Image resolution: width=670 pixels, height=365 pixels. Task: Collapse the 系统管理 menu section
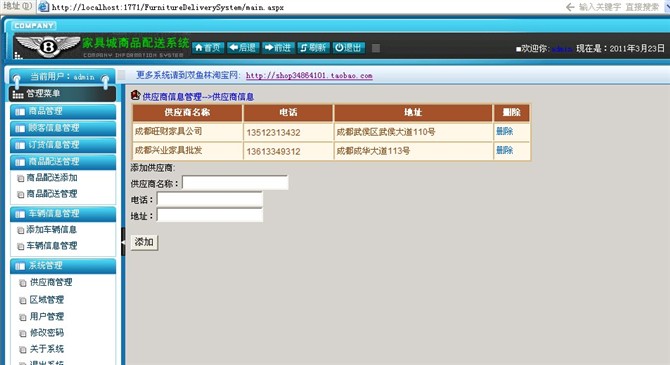click(x=63, y=266)
